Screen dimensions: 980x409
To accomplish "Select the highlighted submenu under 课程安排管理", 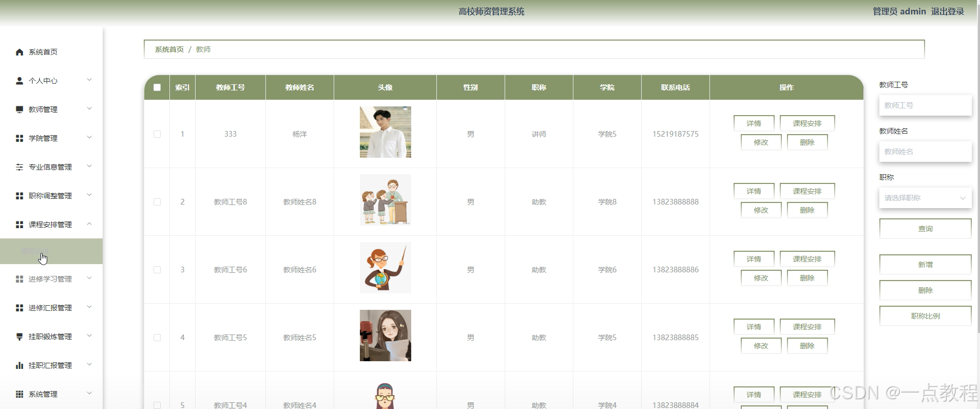I will click(x=51, y=251).
